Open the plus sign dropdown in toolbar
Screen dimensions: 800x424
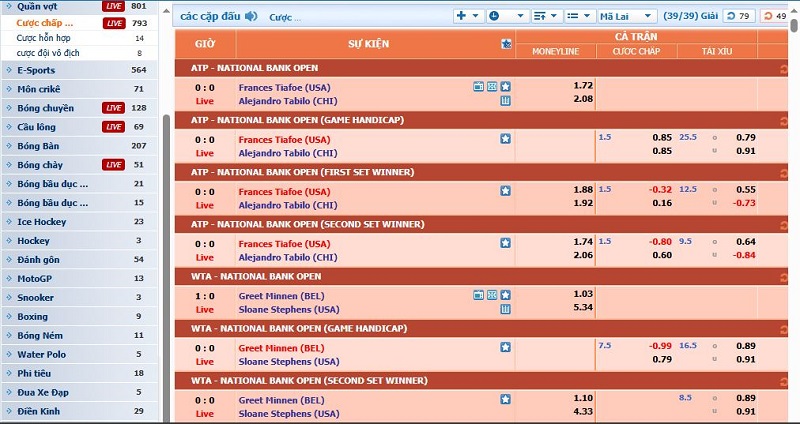[468, 16]
